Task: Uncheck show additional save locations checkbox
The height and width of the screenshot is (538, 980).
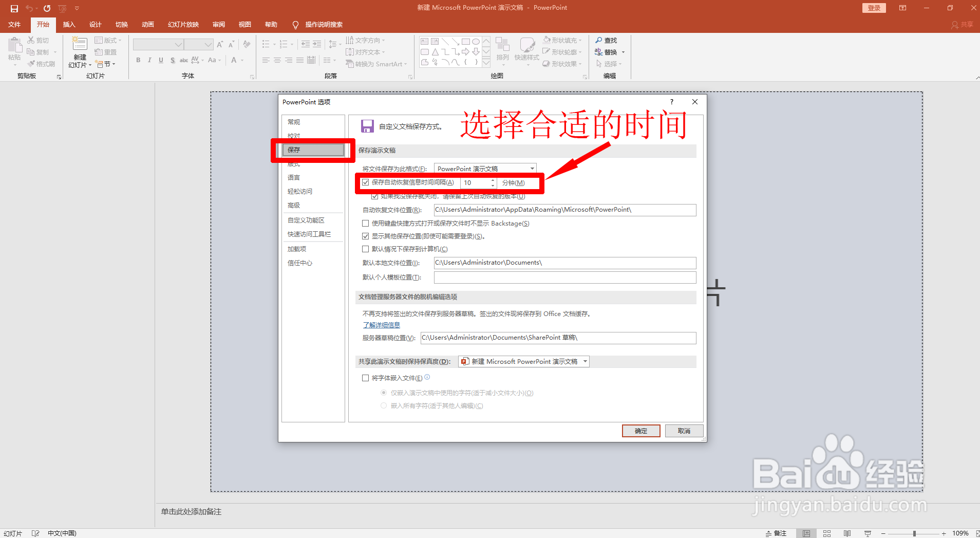Action: 366,236
